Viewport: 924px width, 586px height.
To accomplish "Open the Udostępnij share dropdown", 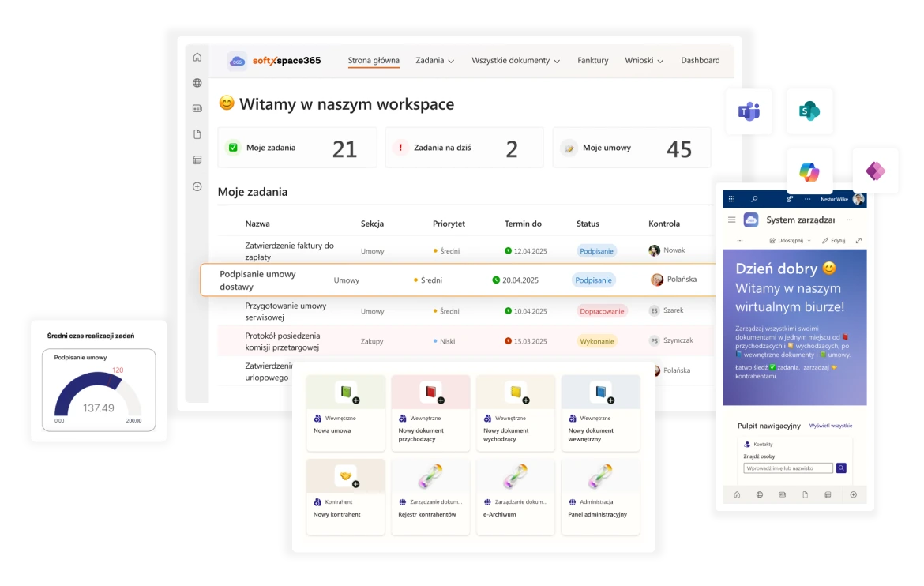I will click(x=790, y=240).
